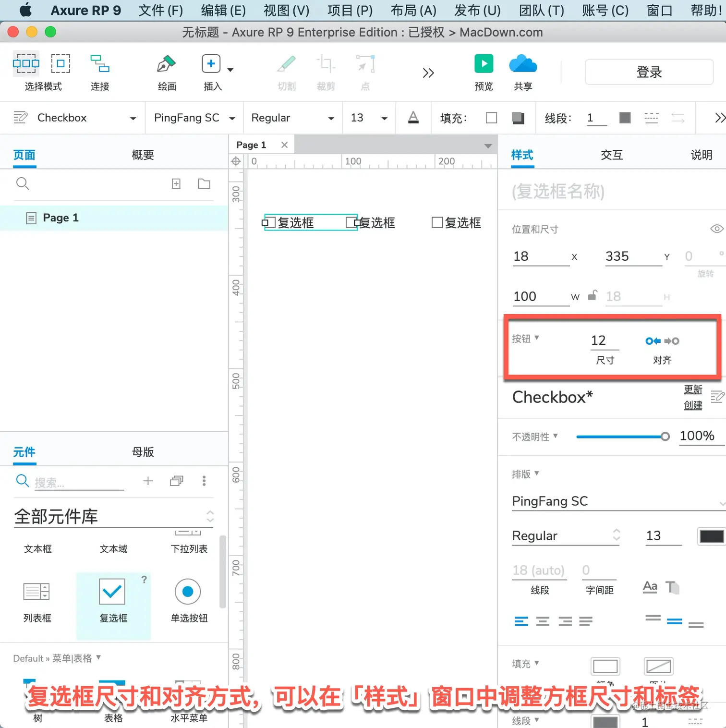Screen dimensions: 726x728
Task: Click the line color swatch in toolbar
Action: [625, 118]
